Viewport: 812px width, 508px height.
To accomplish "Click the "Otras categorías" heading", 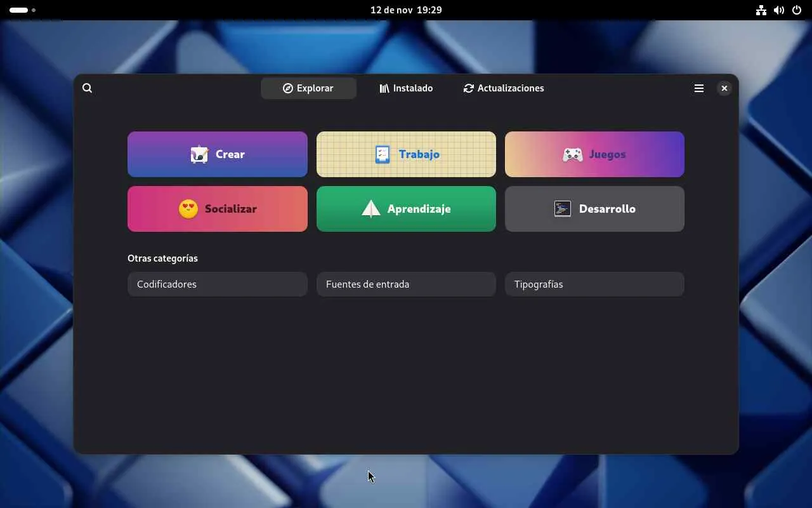I will pos(162,258).
